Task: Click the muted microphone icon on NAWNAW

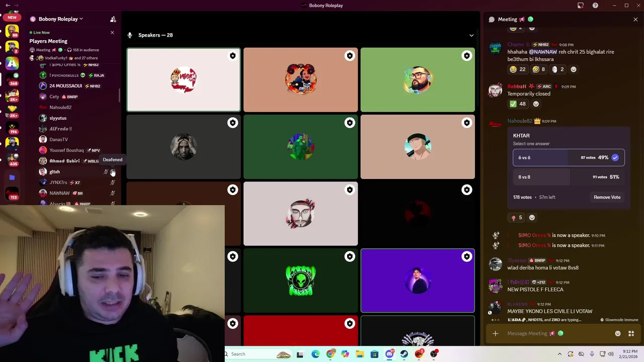Action: pos(112,193)
